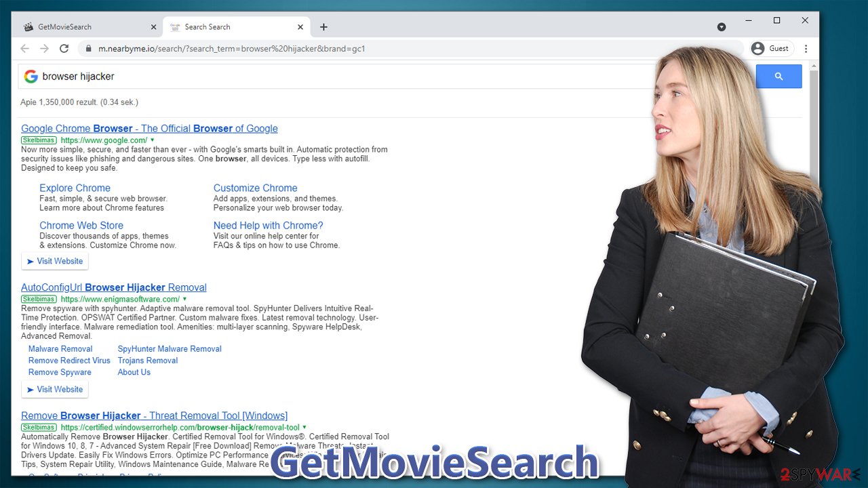Click the tab search dropdown arrow

[722, 27]
